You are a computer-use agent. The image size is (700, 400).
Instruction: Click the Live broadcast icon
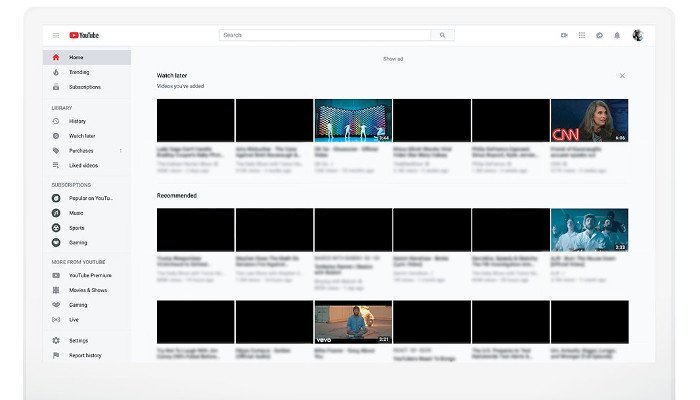[56, 320]
